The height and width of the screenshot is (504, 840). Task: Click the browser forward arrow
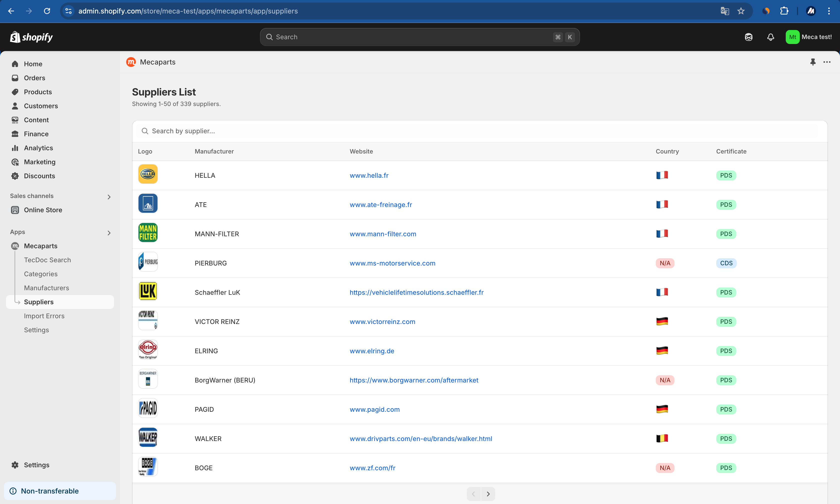tap(29, 11)
